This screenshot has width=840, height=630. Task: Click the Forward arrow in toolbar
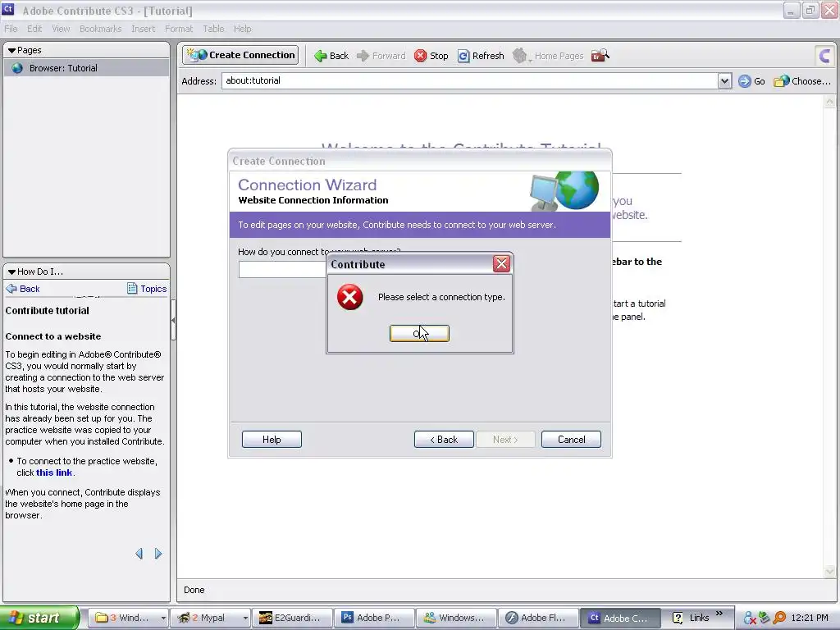pos(381,56)
